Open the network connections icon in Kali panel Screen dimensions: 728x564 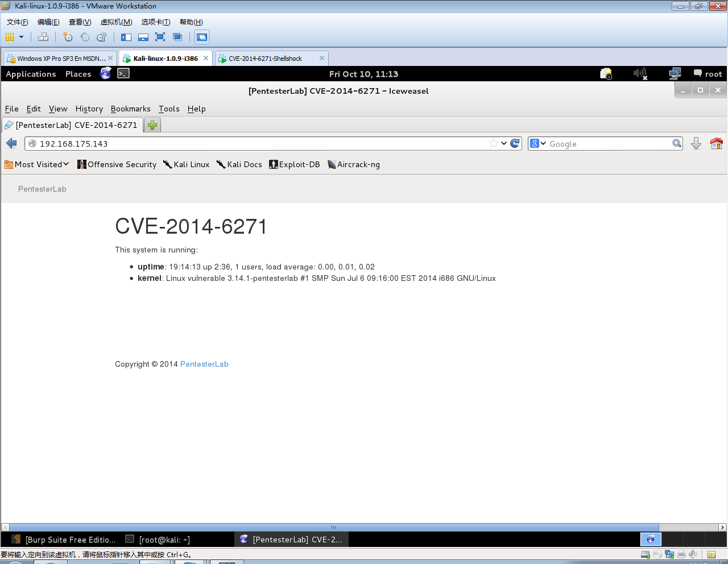pos(675,73)
